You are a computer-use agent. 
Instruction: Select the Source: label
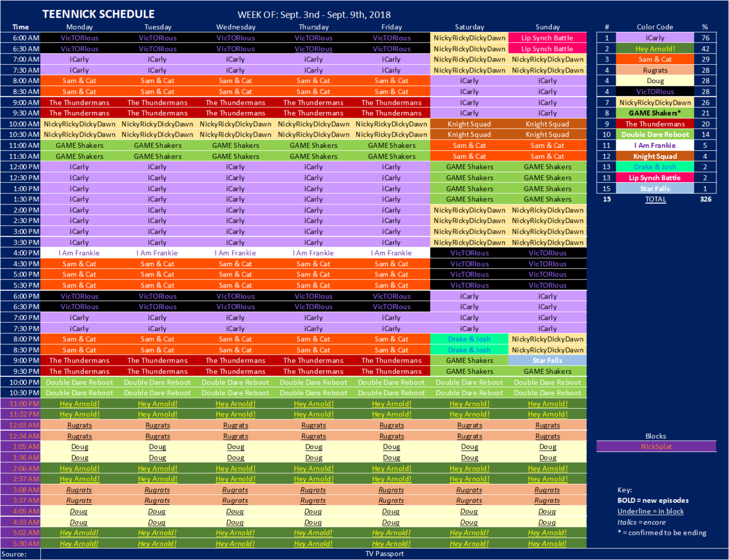point(14,554)
